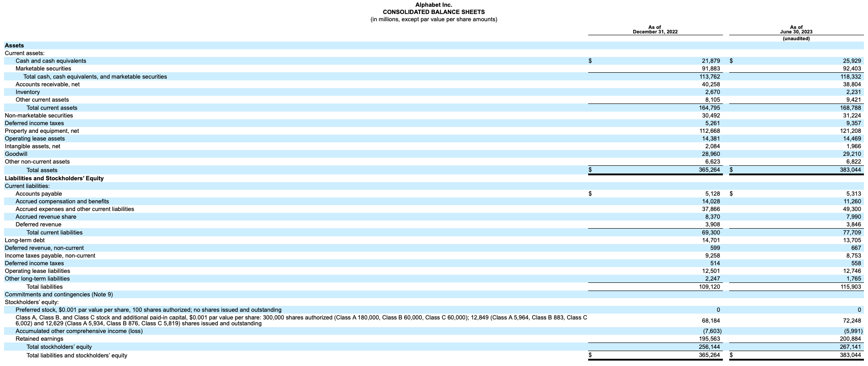Select marketable securities value 91,883
Viewport: 868px width, 366px height.
tap(711, 69)
